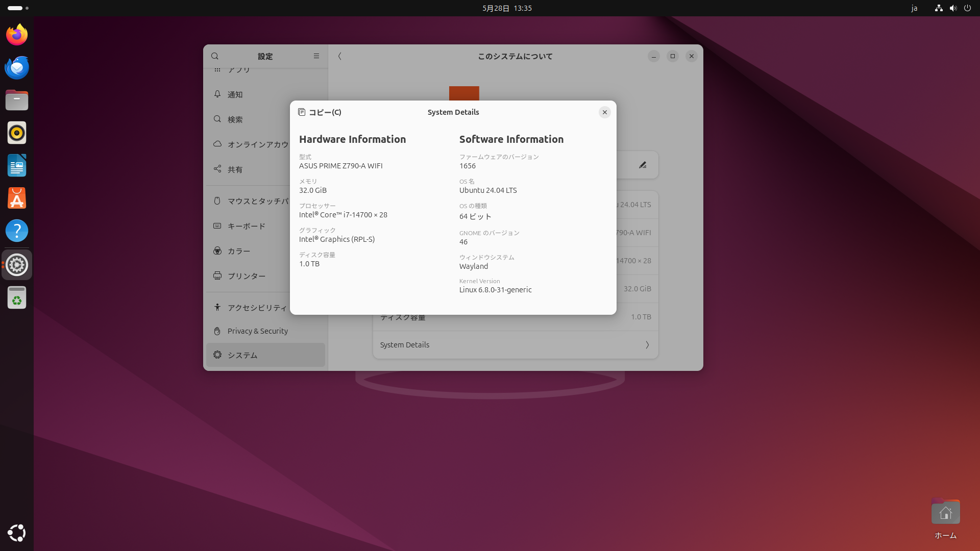Viewport: 980px width, 551px height.
Task: Select キーボード in the sidebar
Action: coord(246,226)
